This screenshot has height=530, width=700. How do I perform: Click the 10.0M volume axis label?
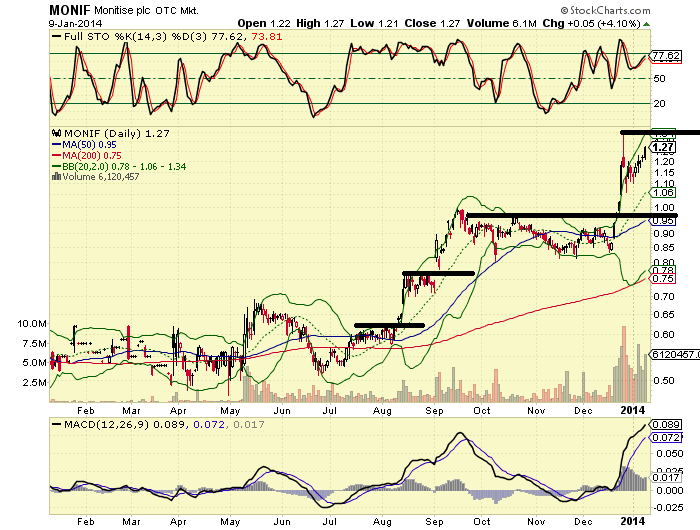(32, 324)
